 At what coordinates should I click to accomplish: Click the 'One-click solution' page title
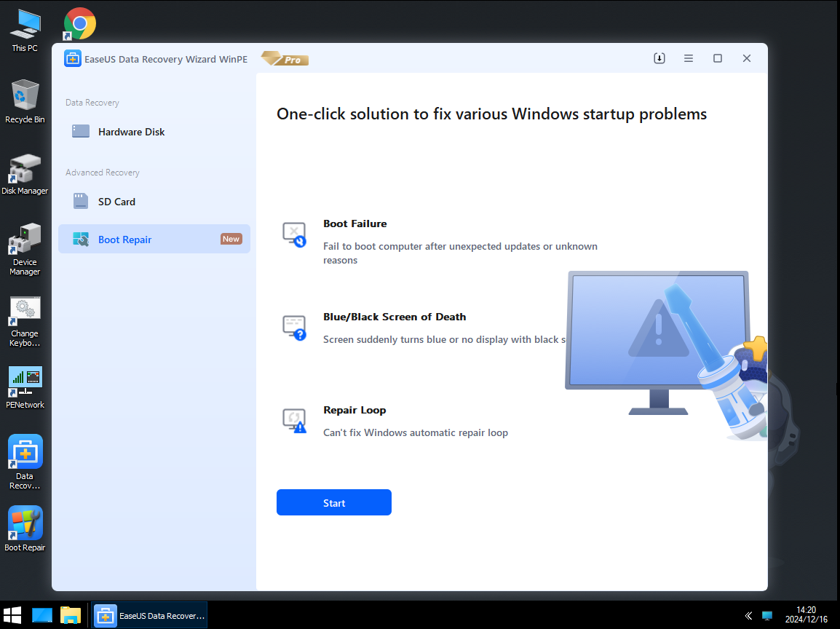(x=492, y=114)
